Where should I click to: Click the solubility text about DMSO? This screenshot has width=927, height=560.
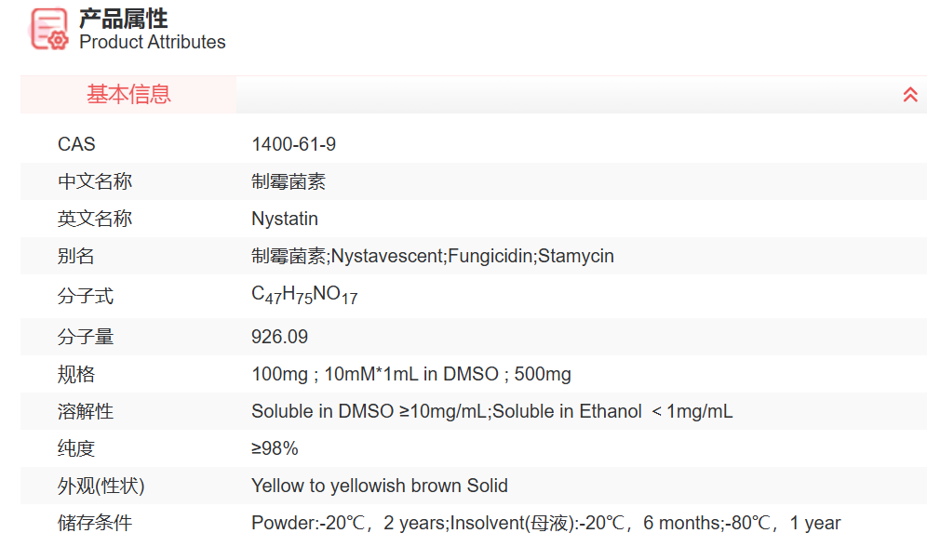[491, 411]
